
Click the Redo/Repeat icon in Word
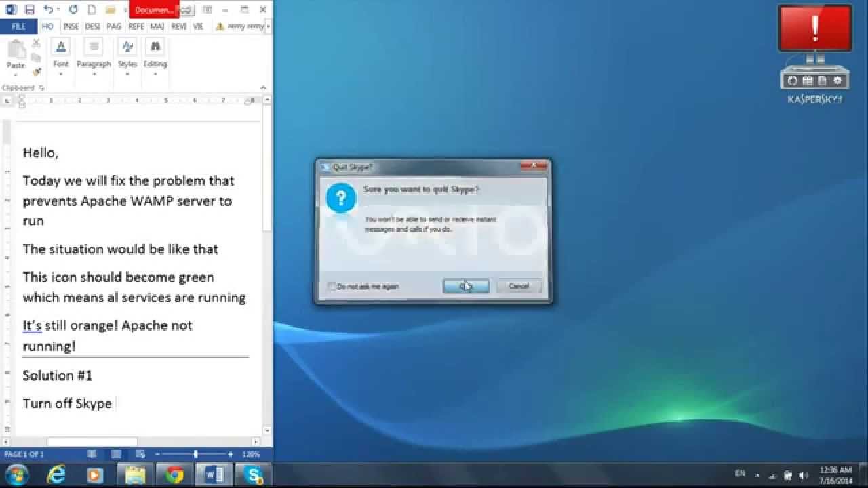[x=73, y=9]
